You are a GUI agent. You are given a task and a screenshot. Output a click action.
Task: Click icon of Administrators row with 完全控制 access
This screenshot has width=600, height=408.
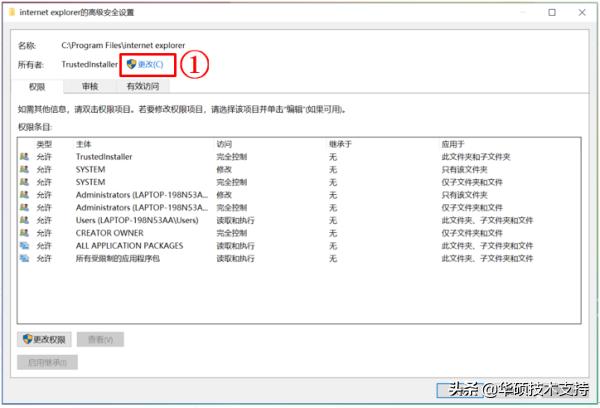[x=24, y=207]
